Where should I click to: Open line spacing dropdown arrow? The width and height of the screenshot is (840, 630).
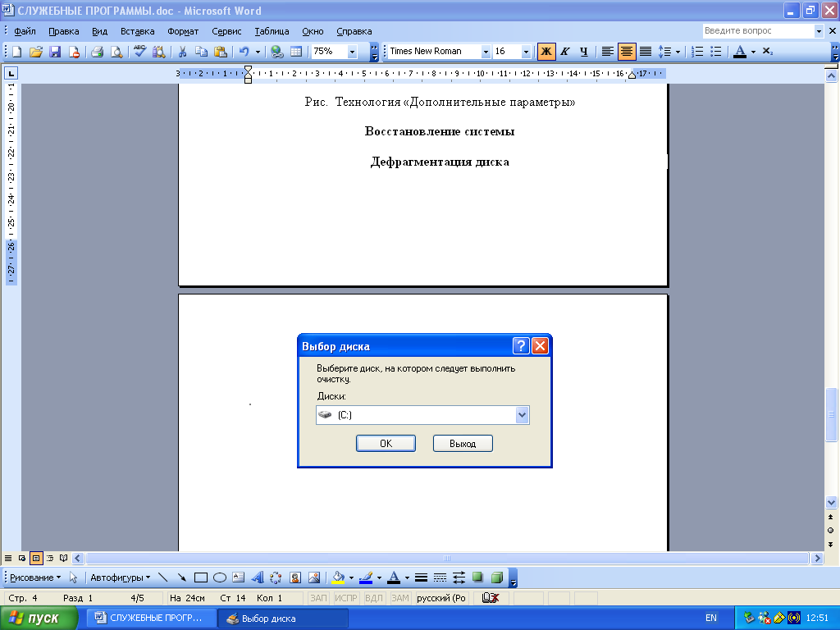coord(678,52)
